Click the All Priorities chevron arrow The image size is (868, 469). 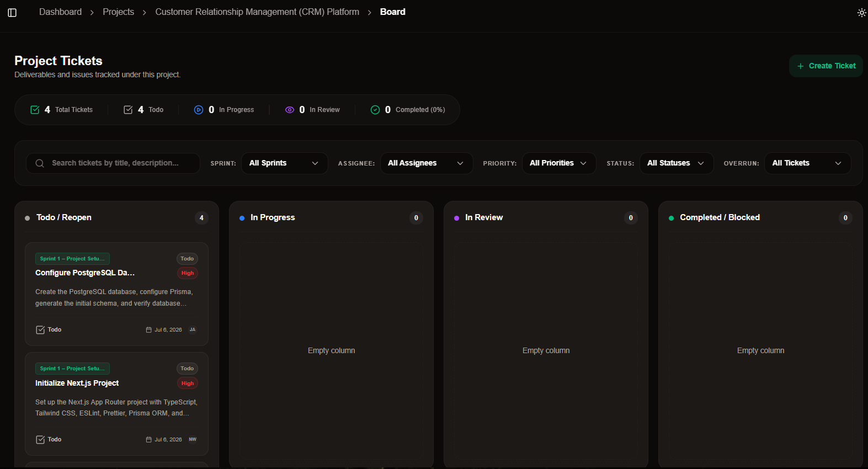tap(583, 163)
